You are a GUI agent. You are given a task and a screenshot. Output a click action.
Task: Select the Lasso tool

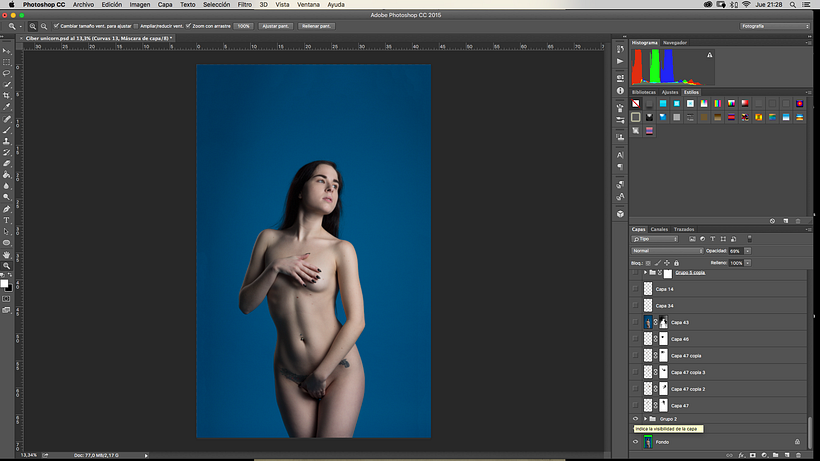click(6, 73)
